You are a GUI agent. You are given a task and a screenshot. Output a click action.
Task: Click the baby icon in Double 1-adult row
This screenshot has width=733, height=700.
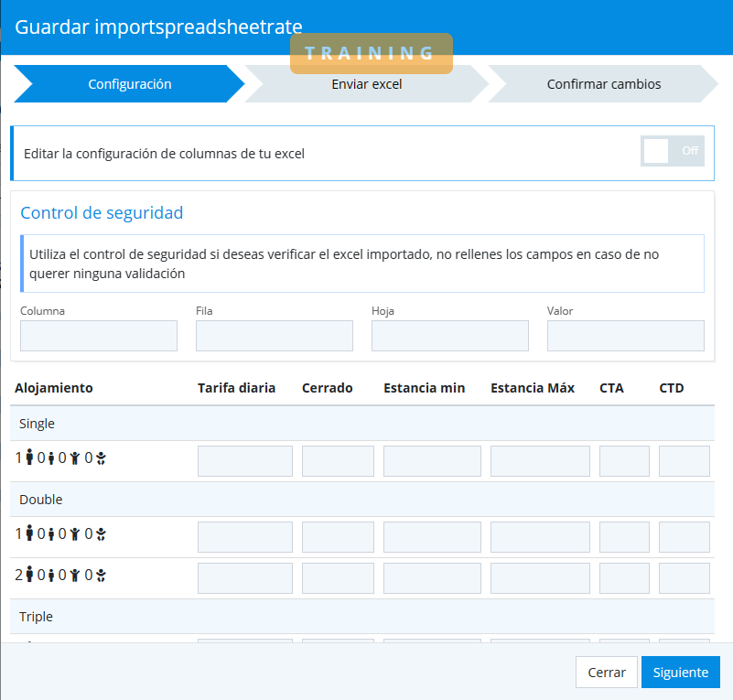102,534
